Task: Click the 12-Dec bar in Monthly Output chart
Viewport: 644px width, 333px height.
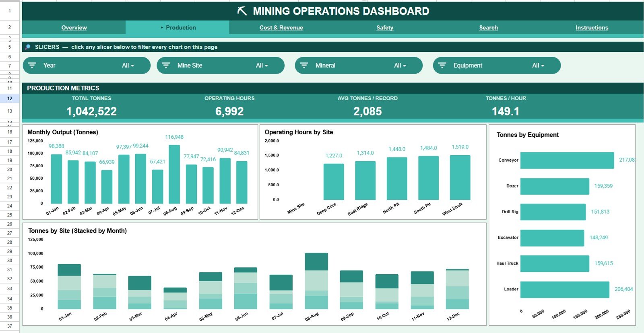Action: 242,182
